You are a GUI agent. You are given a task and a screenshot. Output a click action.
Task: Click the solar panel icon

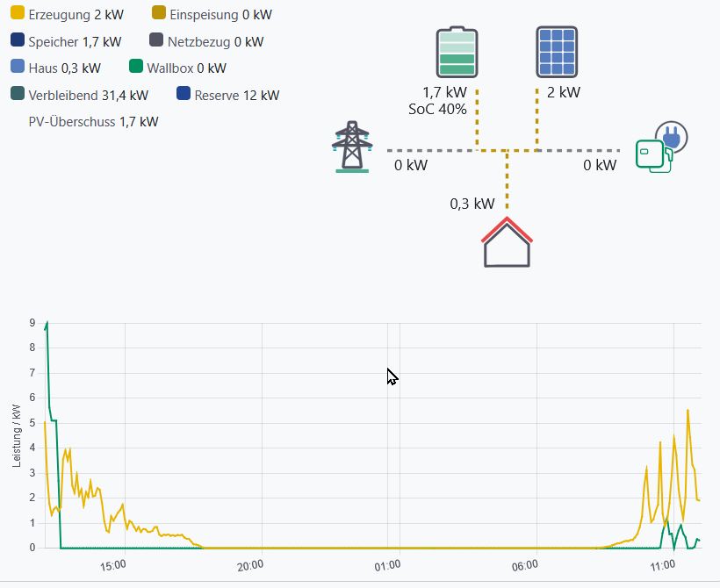pos(557,53)
